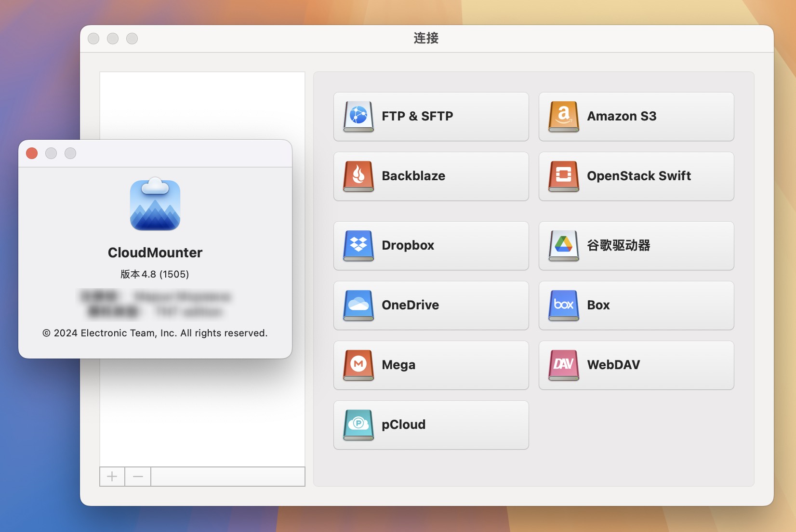Click the Box drive icon
Image resolution: width=796 pixels, height=532 pixels.
pos(564,306)
